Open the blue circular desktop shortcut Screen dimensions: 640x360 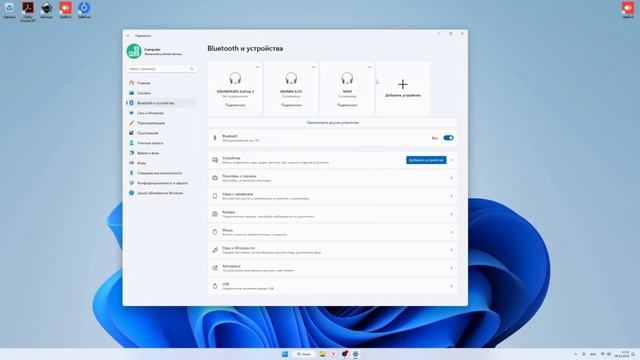[84, 10]
